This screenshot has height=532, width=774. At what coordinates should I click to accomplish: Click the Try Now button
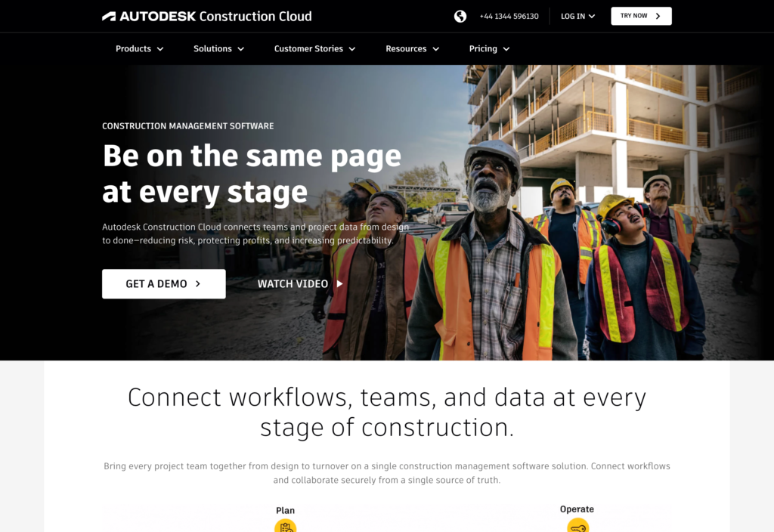(641, 17)
